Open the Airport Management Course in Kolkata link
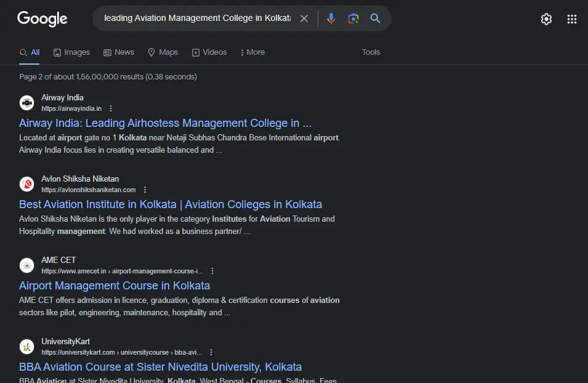The width and height of the screenshot is (588, 383). (x=115, y=286)
